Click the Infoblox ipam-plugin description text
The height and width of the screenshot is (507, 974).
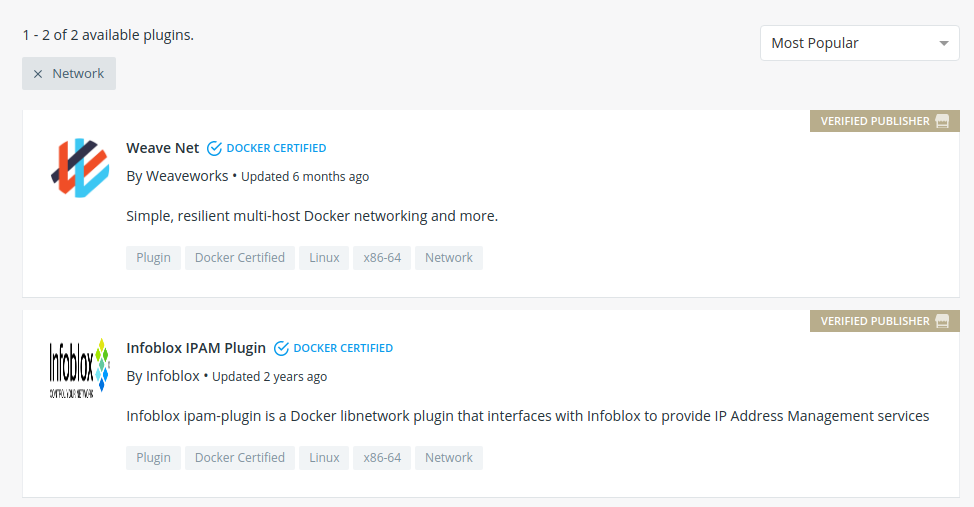tap(528, 416)
